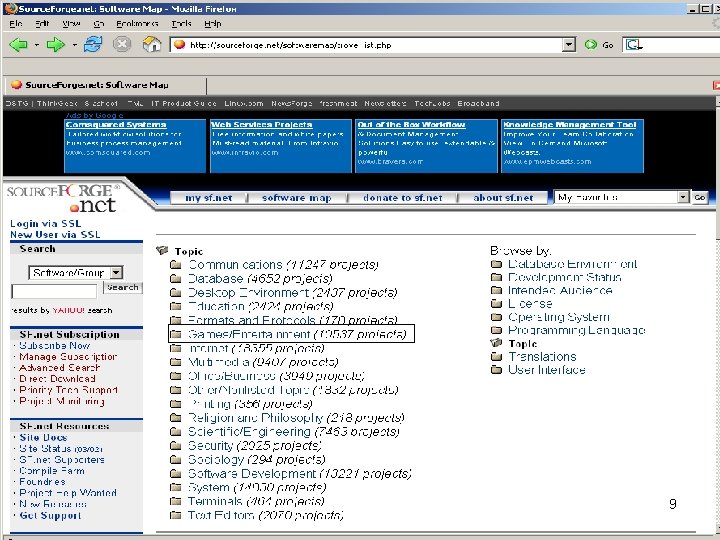
Task: Open the System topic link
Action: (x=208, y=487)
